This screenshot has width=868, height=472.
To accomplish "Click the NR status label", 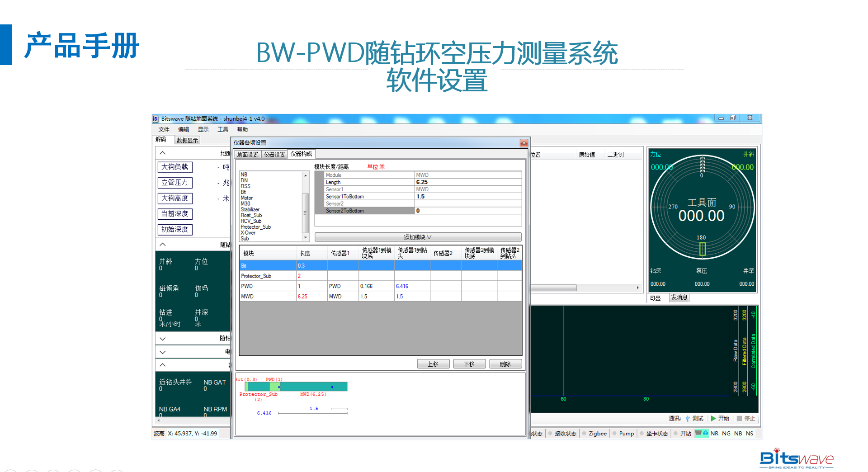I will tap(714, 434).
